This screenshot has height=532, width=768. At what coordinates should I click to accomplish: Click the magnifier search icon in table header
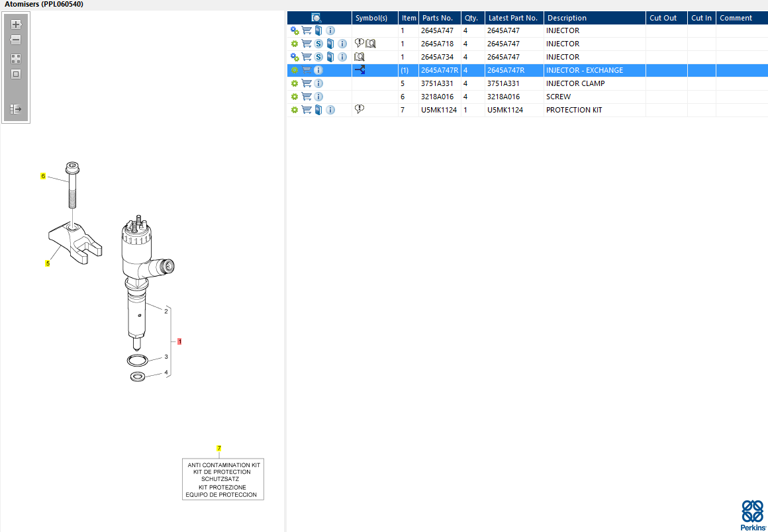[316, 18]
